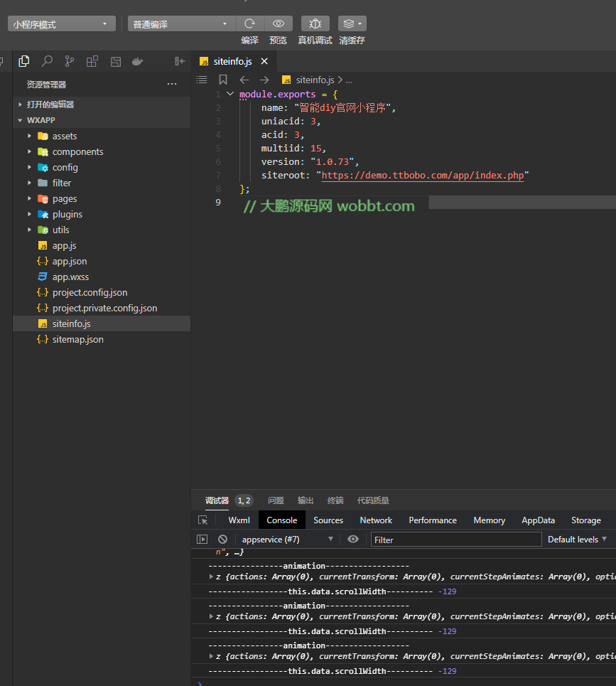The height and width of the screenshot is (686, 616).
Task: Switch to the 问题 panel tab
Action: point(276,500)
